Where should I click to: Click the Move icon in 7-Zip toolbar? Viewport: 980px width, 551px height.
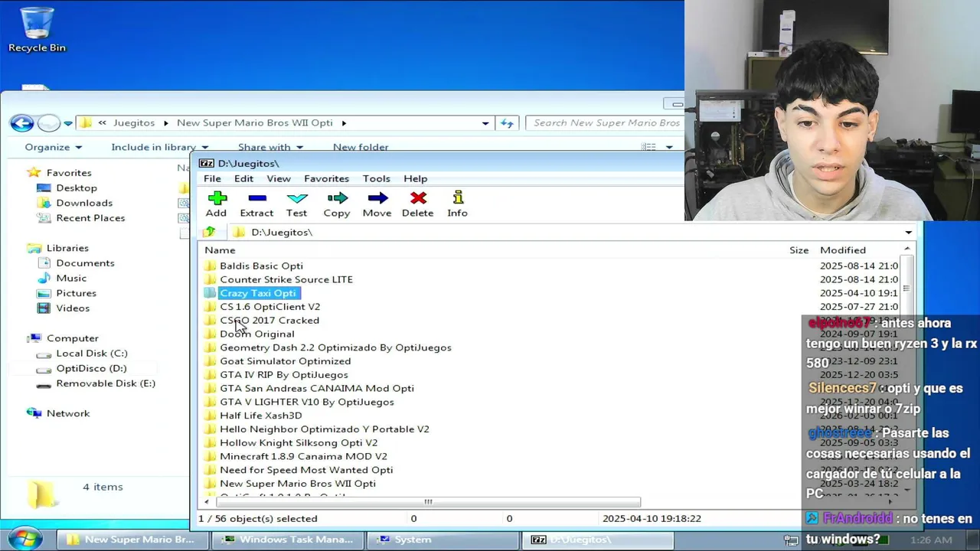pos(377,199)
